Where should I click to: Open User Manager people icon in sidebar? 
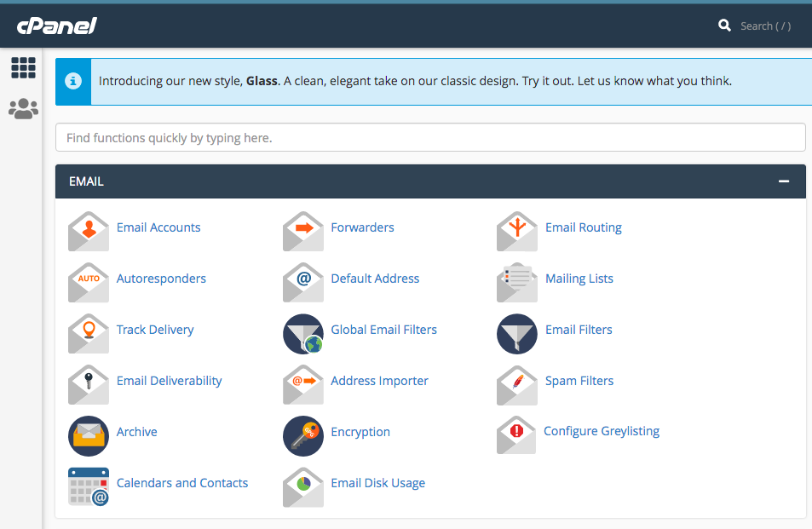click(23, 109)
